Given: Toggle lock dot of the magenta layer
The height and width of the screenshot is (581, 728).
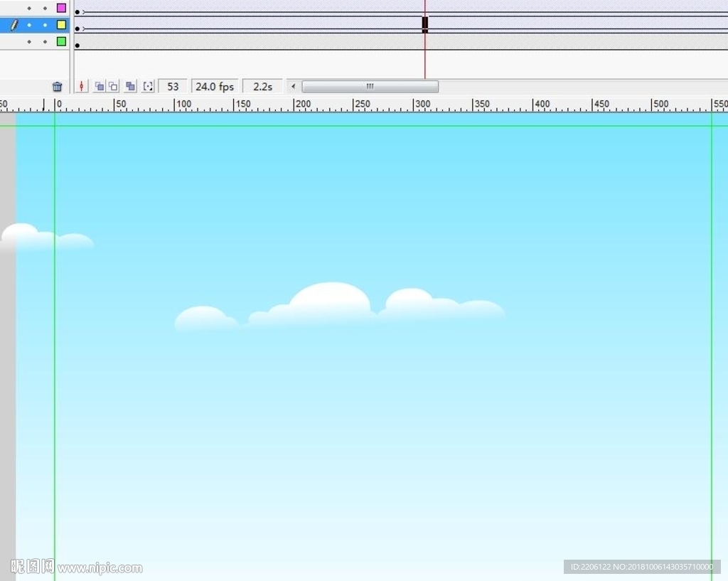Looking at the screenshot, I should (45, 8).
